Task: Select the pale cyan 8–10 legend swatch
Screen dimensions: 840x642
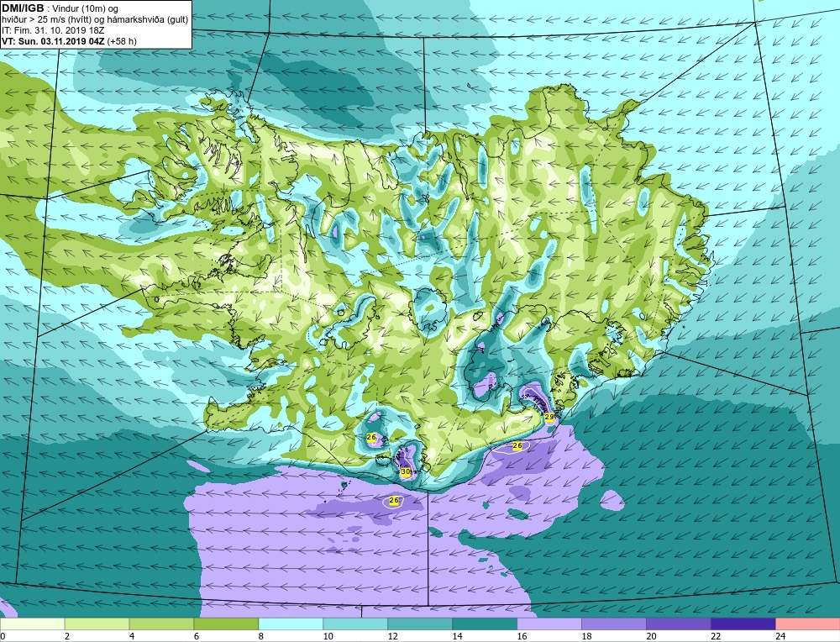Action: tap(291, 624)
